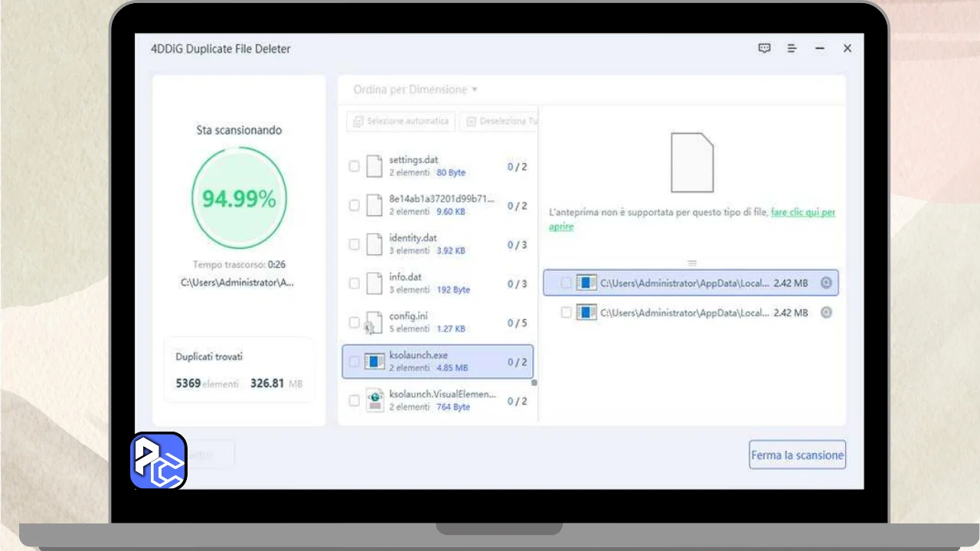Check the ksolaunch.VisualElemen... checkbox

(354, 400)
